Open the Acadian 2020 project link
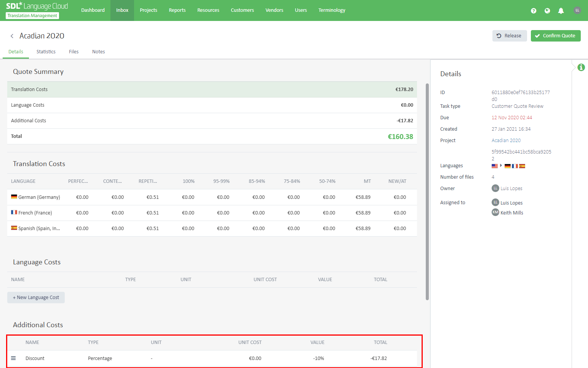The height and width of the screenshot is (368, 588). click(x=506, y=141)
